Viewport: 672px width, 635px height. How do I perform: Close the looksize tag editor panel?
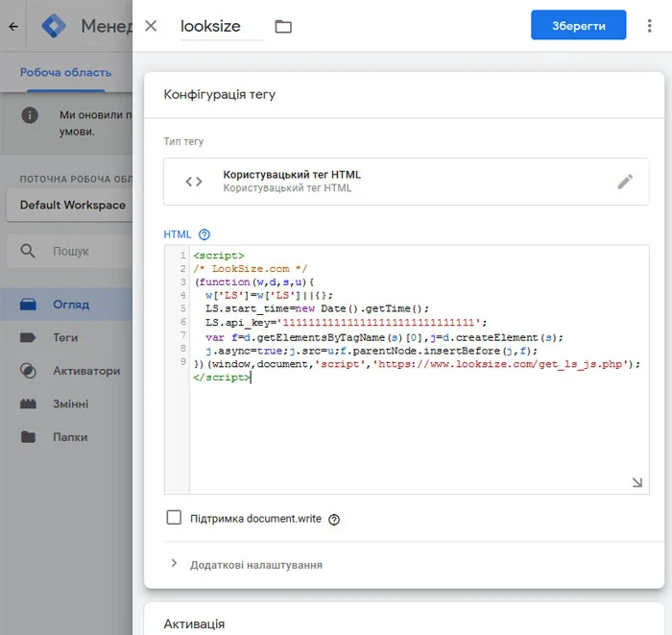click(151, 26)
